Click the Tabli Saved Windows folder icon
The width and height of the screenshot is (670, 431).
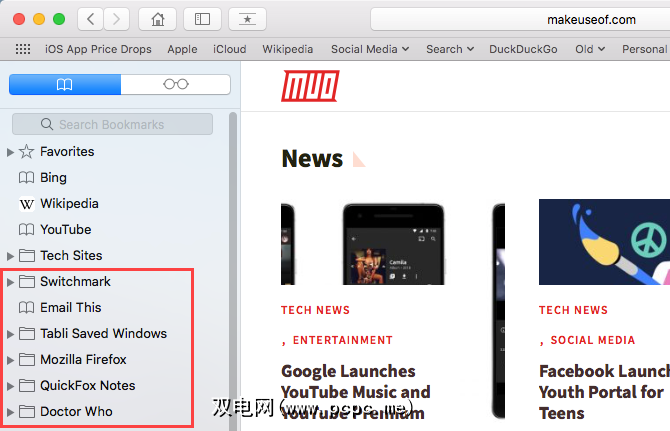click(27, 334)
